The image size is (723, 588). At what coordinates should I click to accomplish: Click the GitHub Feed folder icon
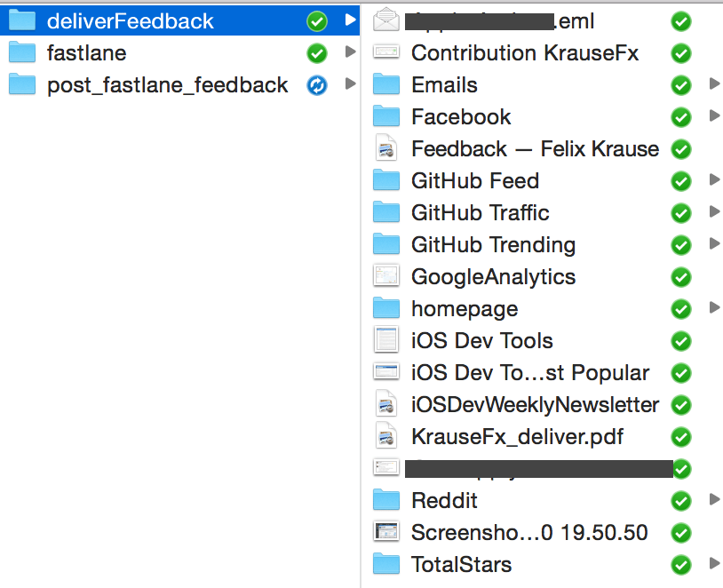coord(386,179)
